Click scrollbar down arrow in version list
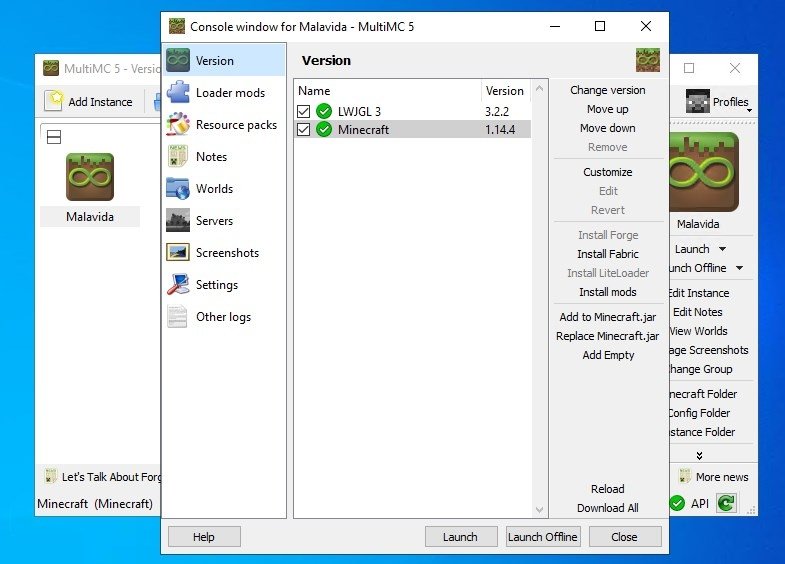The width and height of the screenshot is (785, 564). point(539,509)
